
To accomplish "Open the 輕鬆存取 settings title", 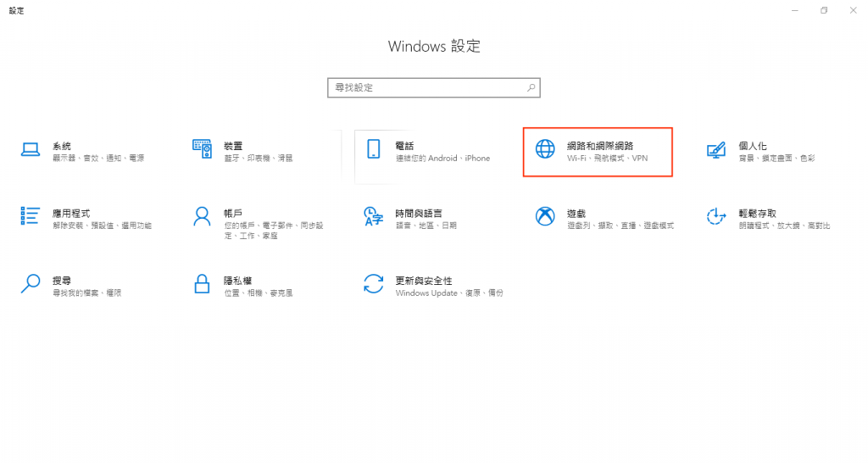I will click(757, 213).
